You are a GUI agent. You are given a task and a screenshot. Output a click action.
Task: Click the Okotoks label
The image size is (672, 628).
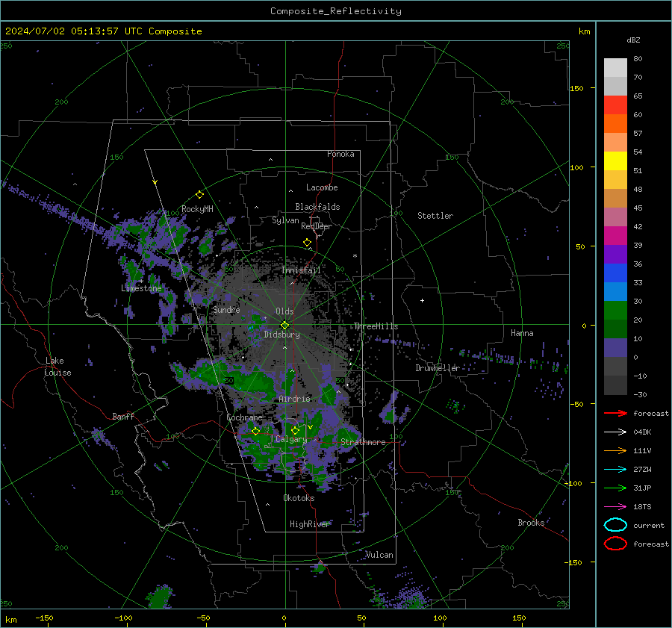(x=299, y=498)
